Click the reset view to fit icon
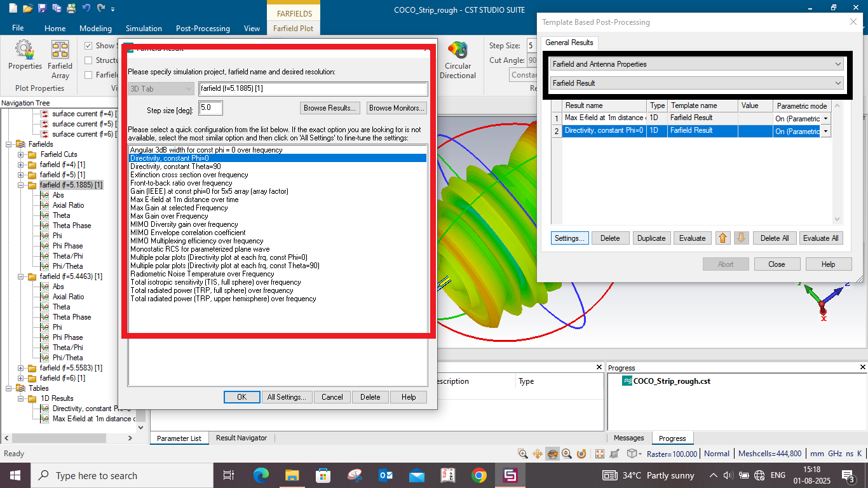The image size is (868, 488). 599,454
